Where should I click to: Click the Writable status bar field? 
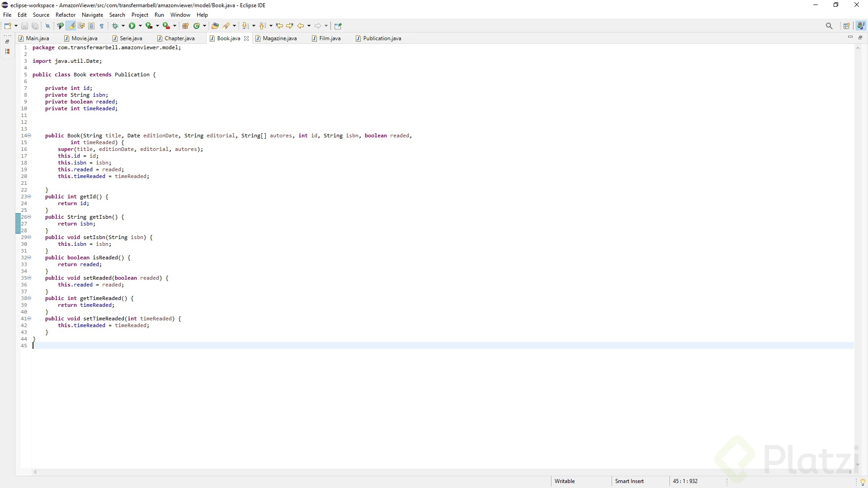pyautogui.click(x=564, y=481)
